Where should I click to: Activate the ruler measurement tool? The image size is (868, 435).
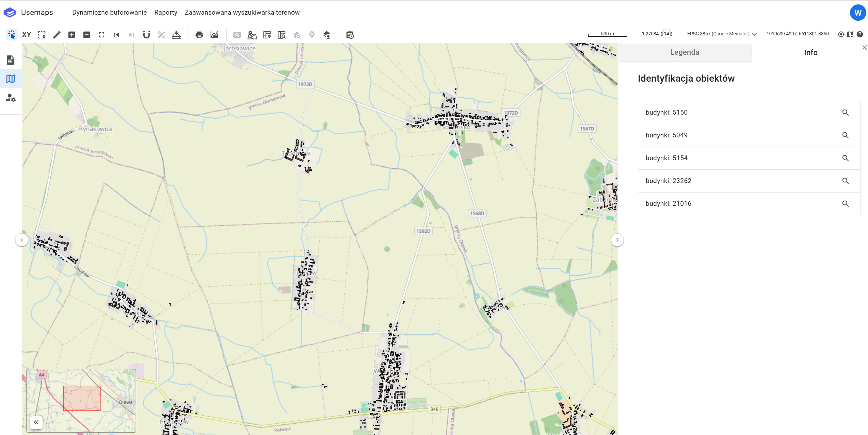tap(57, 35)
